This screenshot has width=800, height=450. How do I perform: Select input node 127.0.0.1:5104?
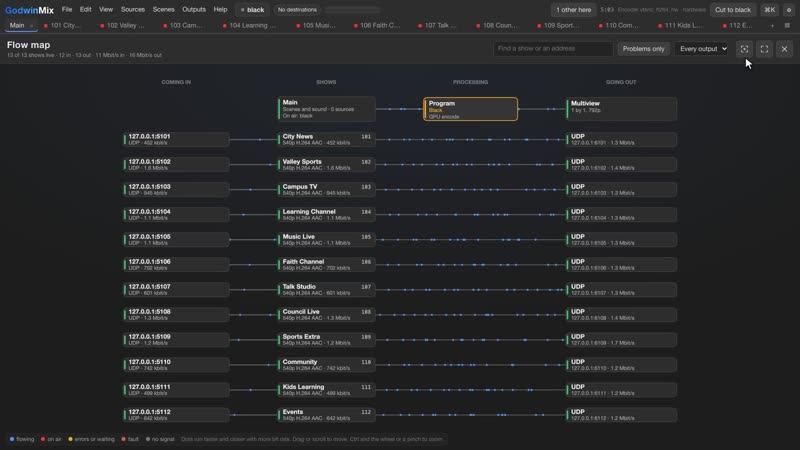pos(176,214)
